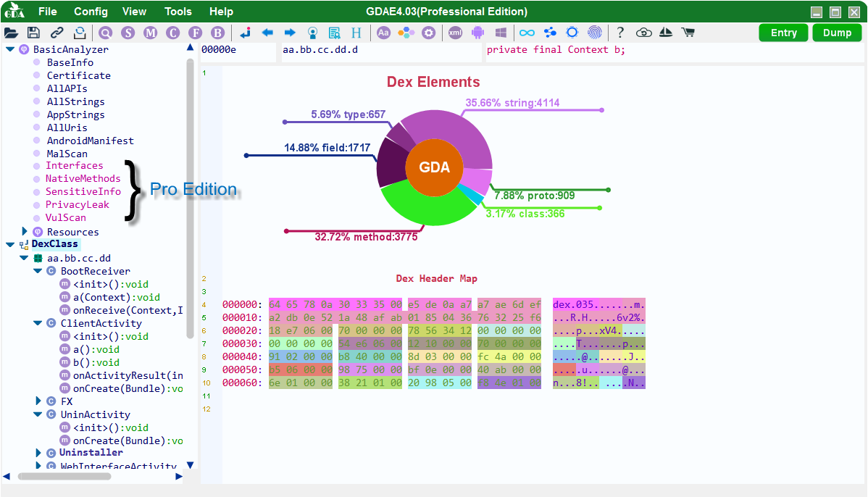The height and width of the screenshot is (497, 868).
Task: Click the fingerprint toolbar icon
Action: click(595, 33)
